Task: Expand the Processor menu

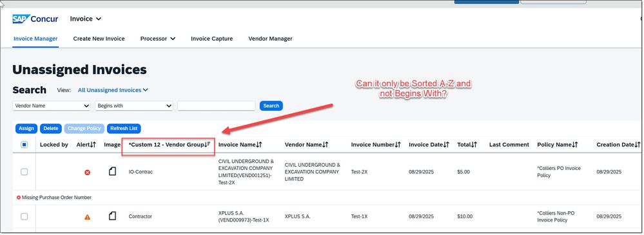Action: pos(158,39)
